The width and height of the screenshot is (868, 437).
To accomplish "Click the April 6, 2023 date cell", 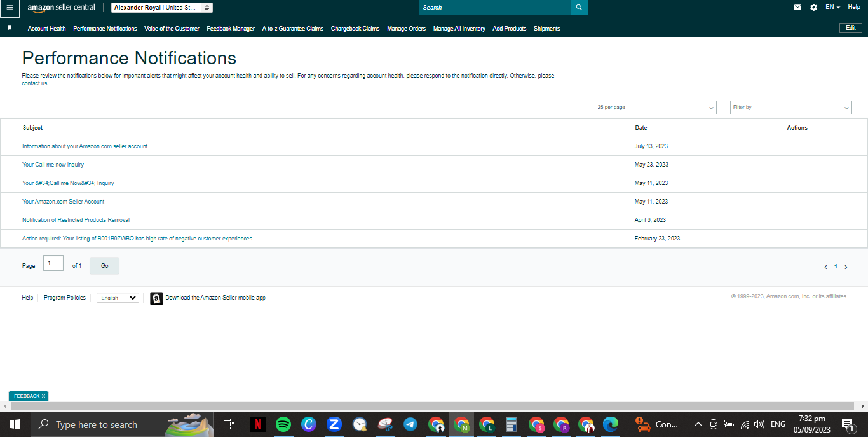I will tap(651, 220).
